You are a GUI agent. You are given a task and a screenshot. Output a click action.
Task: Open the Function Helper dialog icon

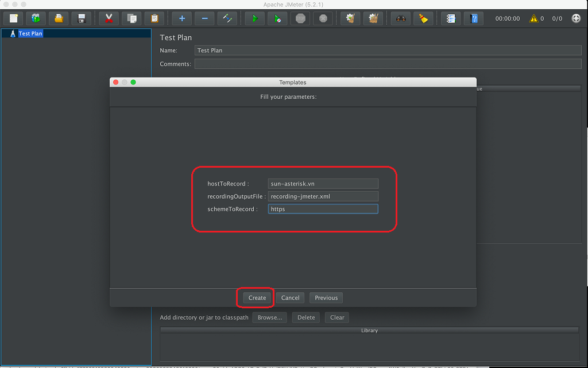tap(451, 18)
